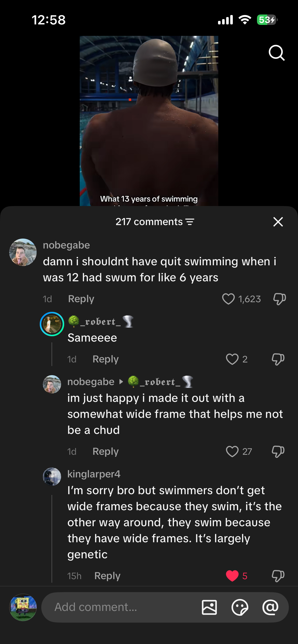298x644 pixels.
Task: Tap the search magnifier icon
Action: [x=277, y=53]
